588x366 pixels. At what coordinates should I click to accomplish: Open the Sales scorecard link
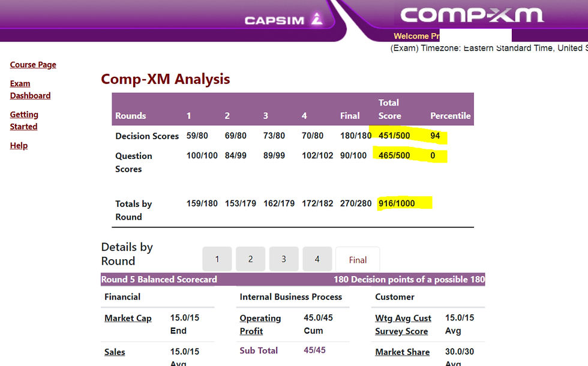coord(115,352)
